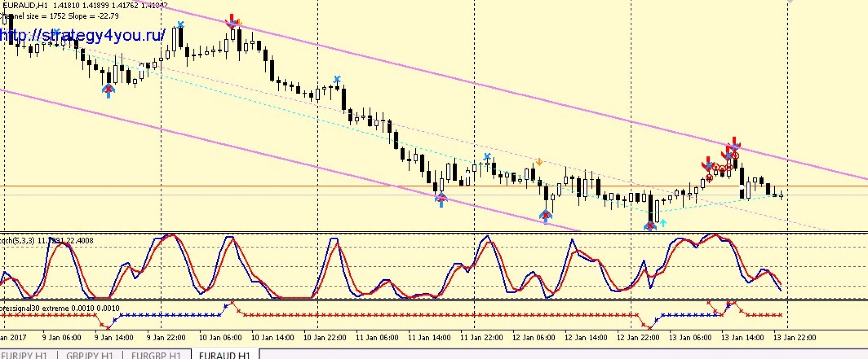Switch to the EURJPY H1 chart tab

24,355
